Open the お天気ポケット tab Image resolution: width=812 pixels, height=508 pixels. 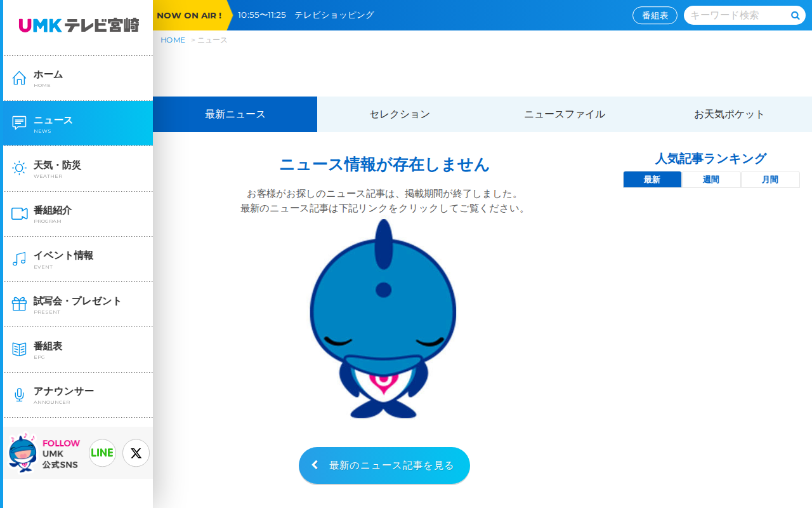[730, 114]
